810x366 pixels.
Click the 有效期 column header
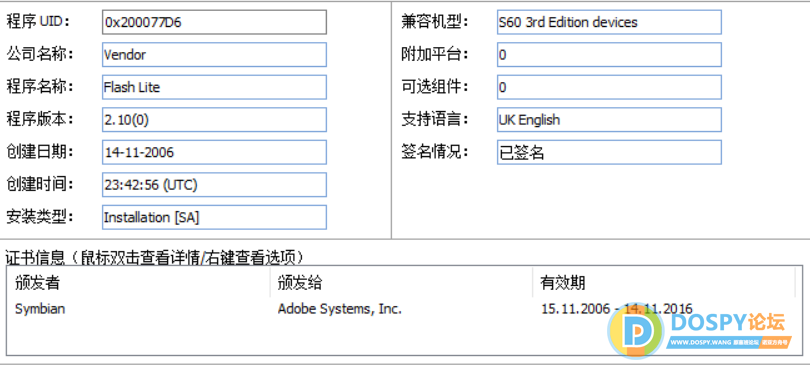(664, 282)
